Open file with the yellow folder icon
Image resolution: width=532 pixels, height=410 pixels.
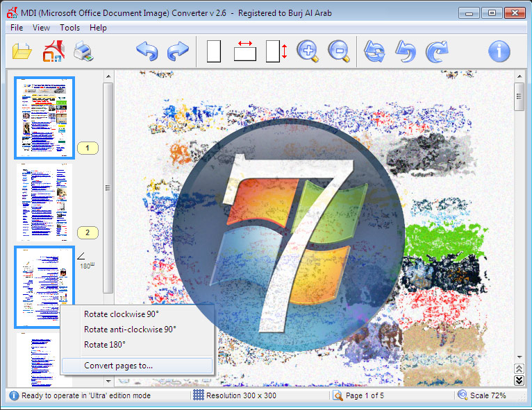pos(22,51)
